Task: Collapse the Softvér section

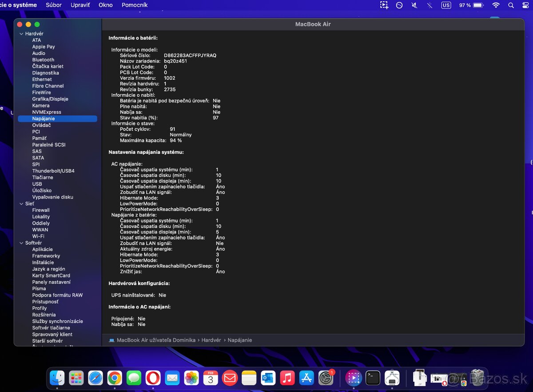Action: pyautogui.click(x=21, y=243)
